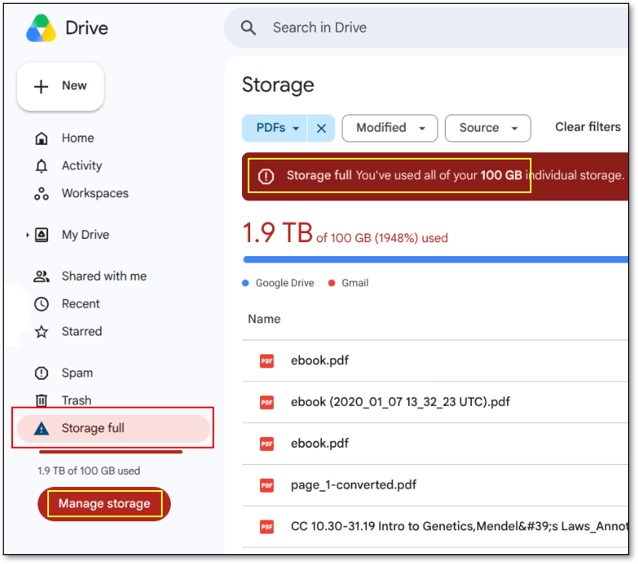
Task: Click the '1.9 TB' usage heading
Action: point(277,233)
